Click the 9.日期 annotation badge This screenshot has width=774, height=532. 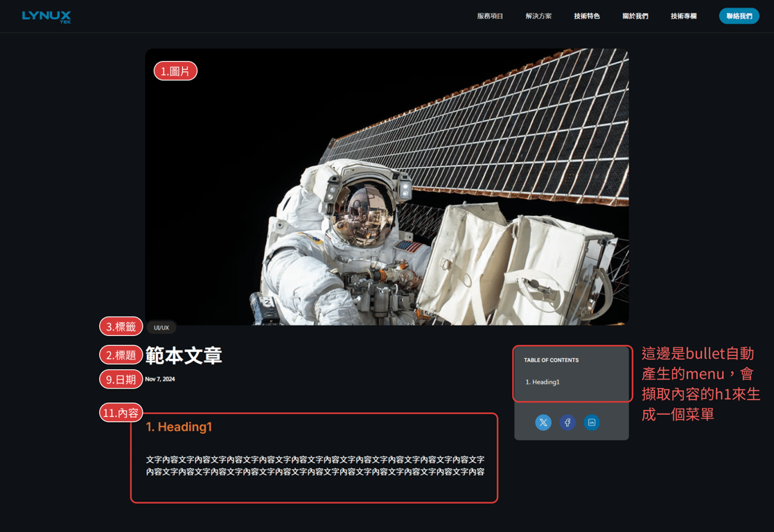(x=121, y=379)
